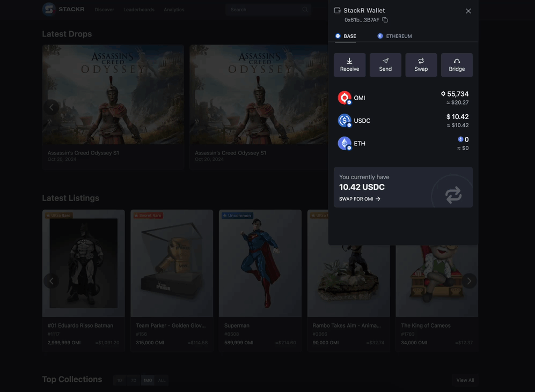This screenshot has width=535, height=392.
Task: Click the USDC balance $ 10.42
Action: [x=457, y=116]
